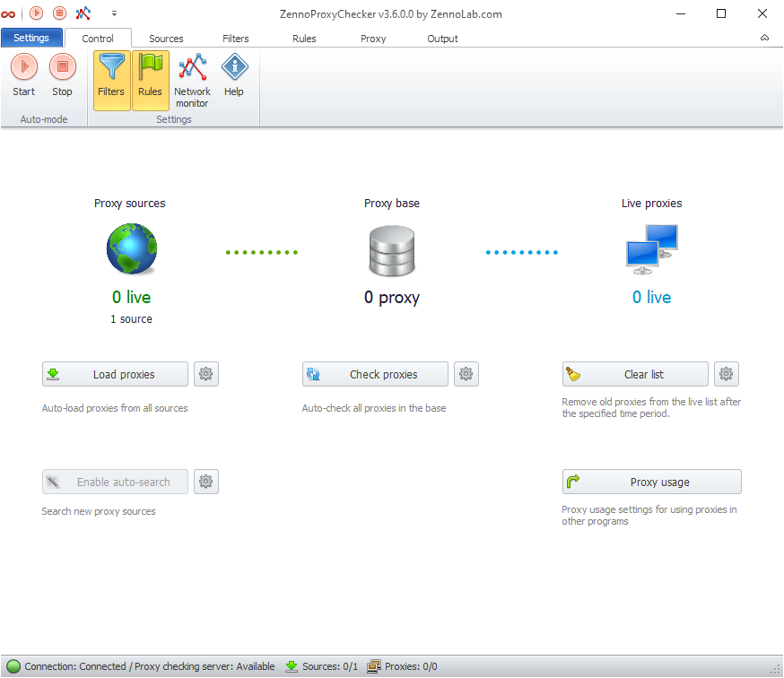This screenshot has height=678, width=784.
Task: Click the Connection status indicator in status bar
Action: pos(13,666)
